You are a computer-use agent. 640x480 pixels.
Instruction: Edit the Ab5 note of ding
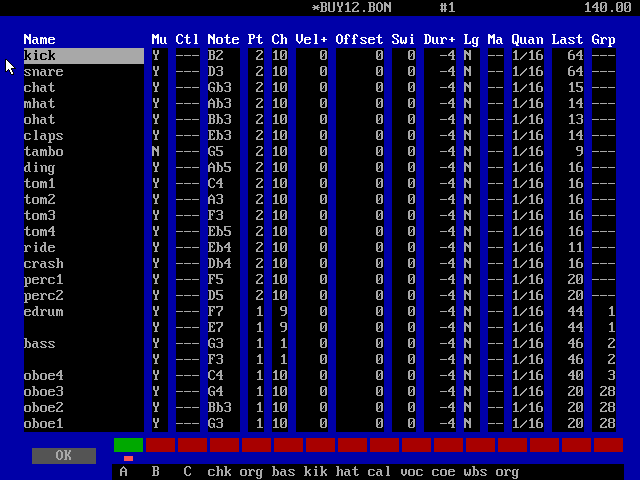[224, 167]
